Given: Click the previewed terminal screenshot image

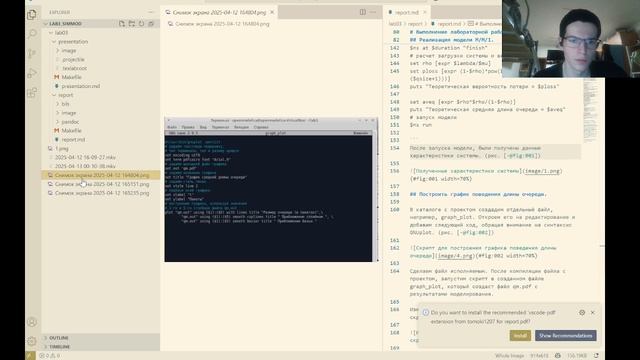Looking at the screenshot, I should [271, 190].
